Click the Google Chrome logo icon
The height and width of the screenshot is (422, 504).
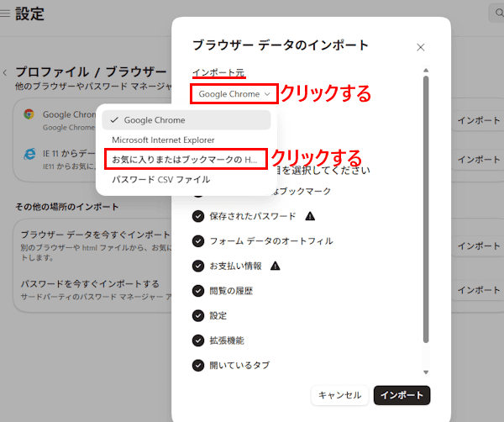(29, 114)
